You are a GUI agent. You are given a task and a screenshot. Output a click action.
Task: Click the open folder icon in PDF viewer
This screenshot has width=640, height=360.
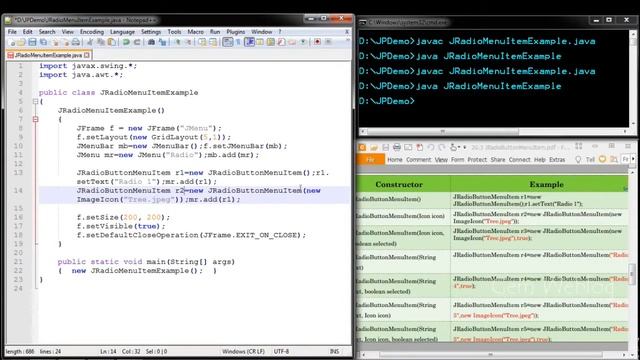374,147
